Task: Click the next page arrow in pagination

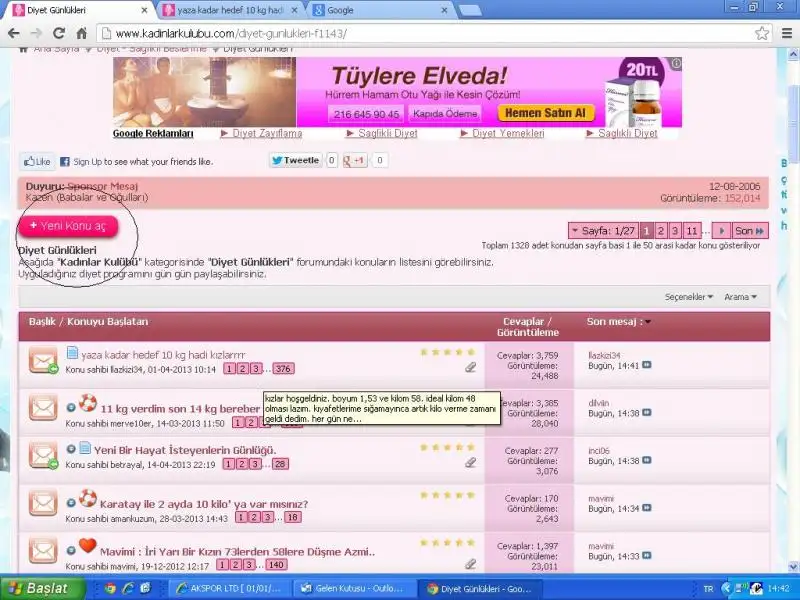Action: click(x=721, y=231)
